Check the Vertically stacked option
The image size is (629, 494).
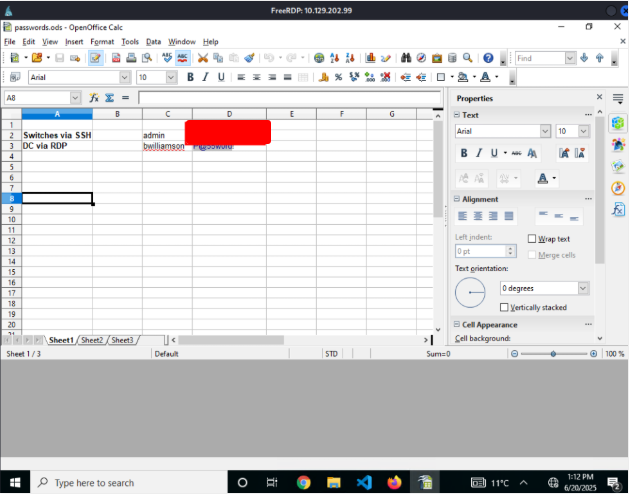point(504,307)
